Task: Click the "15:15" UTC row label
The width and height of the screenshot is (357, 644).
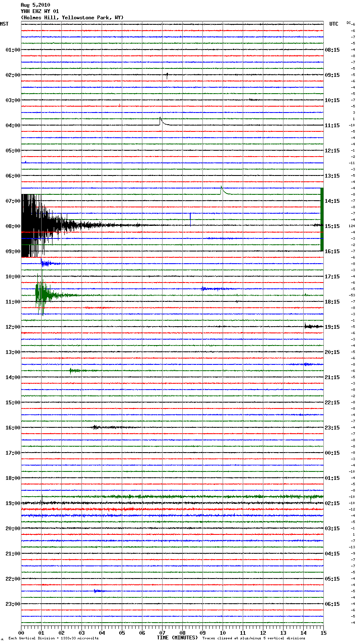Action: 332,226
